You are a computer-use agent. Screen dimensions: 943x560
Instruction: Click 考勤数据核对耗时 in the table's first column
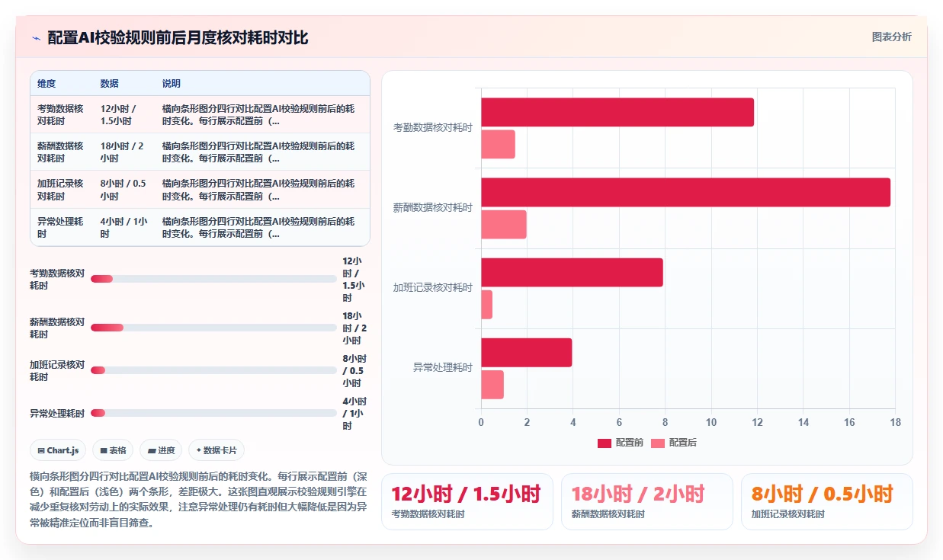(60, 115)
